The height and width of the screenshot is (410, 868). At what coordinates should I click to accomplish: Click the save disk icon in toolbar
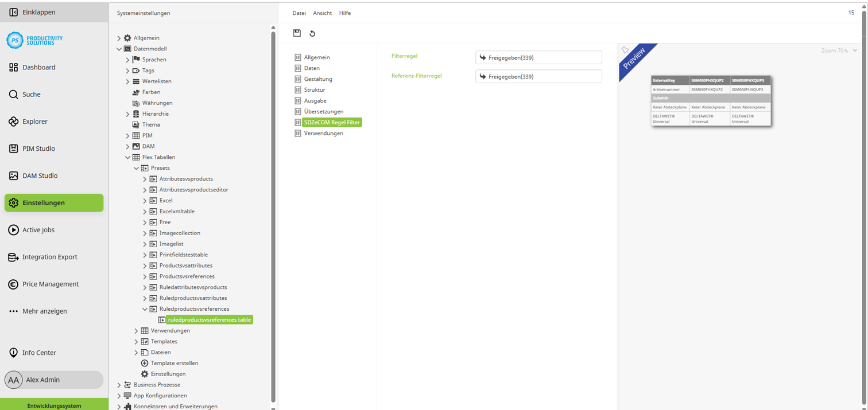[297, 33]
